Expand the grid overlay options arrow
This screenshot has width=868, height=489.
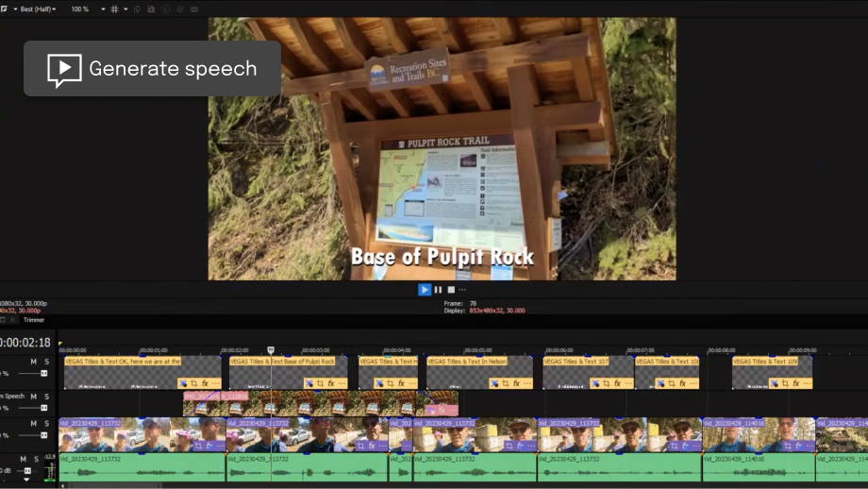[x=125, y=9]
